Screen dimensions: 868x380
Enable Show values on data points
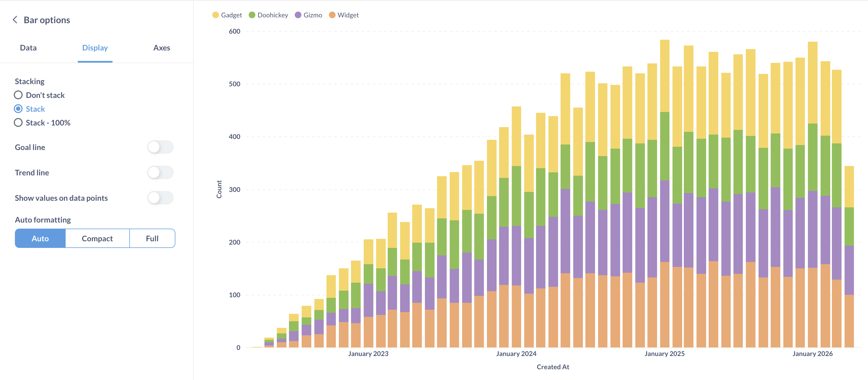click(x=160, y=198)
